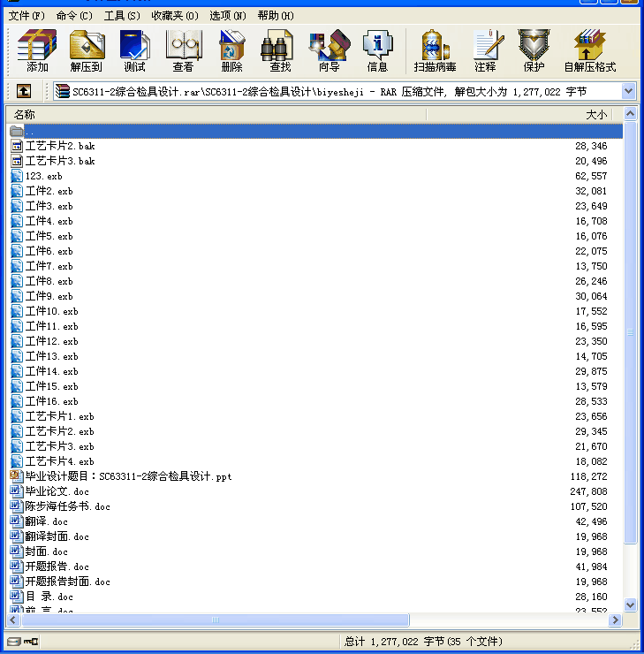Start the 向导 (Wizard) tool
This screenshot has width=644, height=654.
point(329,50)
